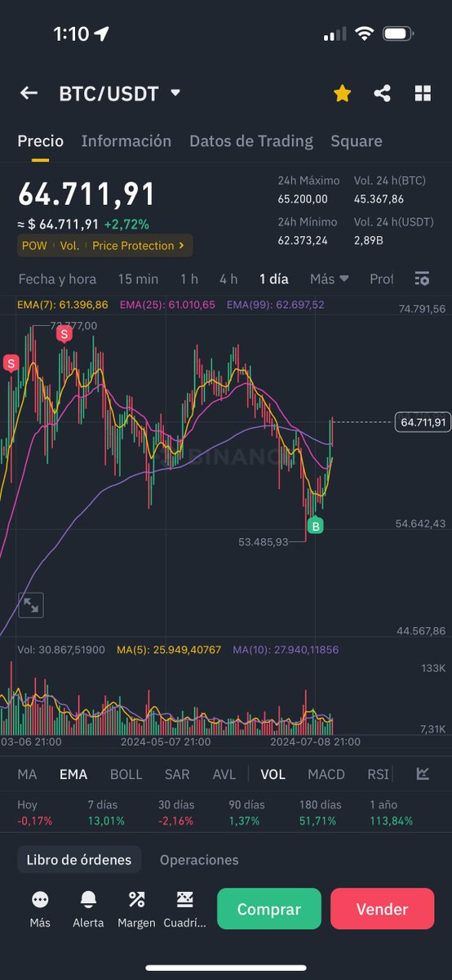Viewport: 452px width, 980px height.
Task: Tap the back arrow icon
Action: point(29,93)
